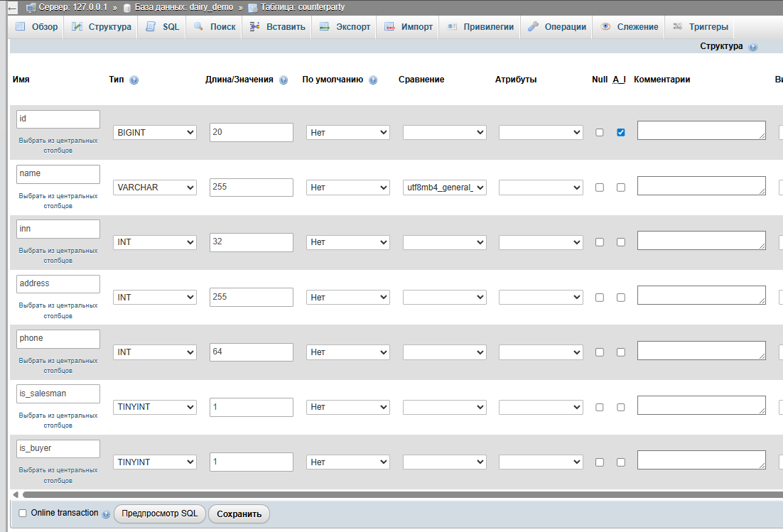Image resolution: width=783 pixels, height=532 pixels.
Task: Click the Предпросмотр SQL button
Action: pyautogui.click(x=160, y=514)
